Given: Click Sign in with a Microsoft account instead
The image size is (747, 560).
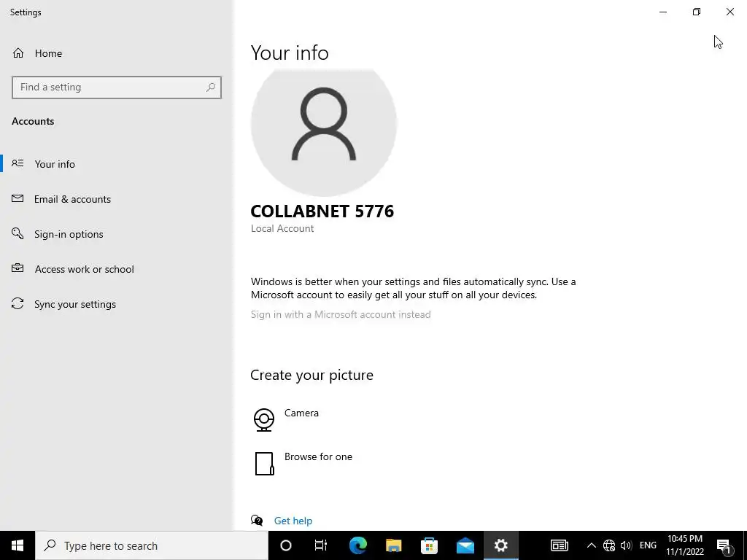Looking at the screenshot, I should [x=341, y=314].
